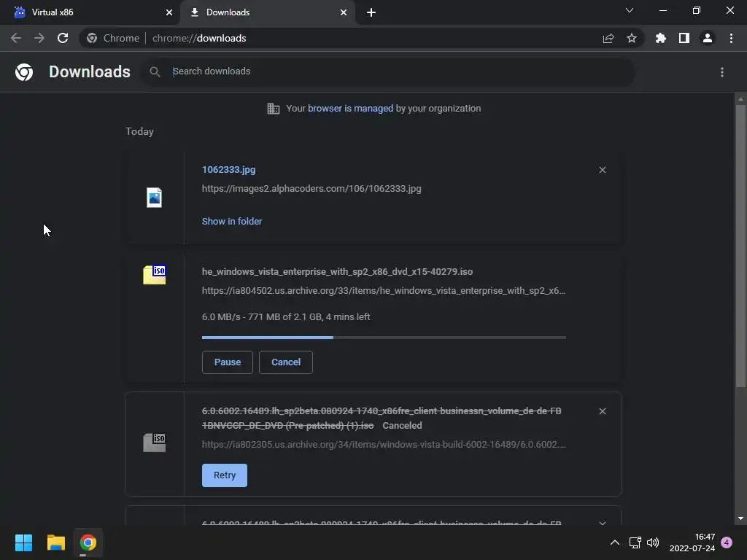Toggle the browser side panel icon
Image resolution: width=747 pixels, height=560 pixels.
(x=684, y=38)
